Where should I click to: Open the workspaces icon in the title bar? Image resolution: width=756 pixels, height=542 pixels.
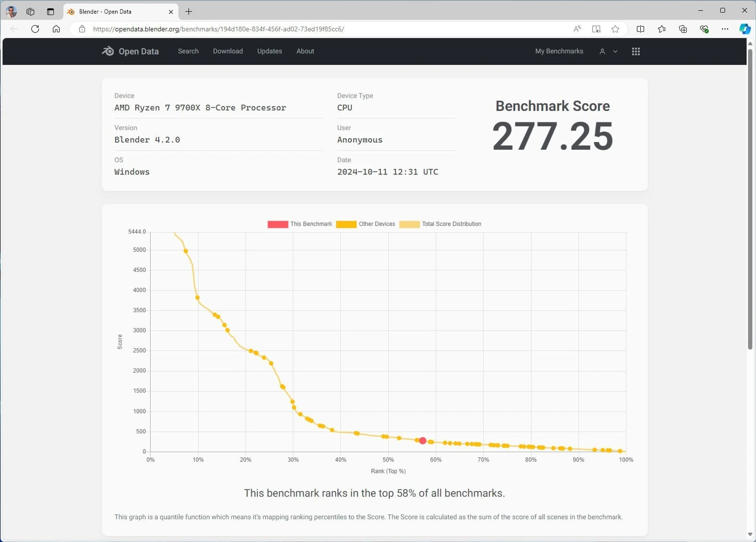tap(30, 11)
